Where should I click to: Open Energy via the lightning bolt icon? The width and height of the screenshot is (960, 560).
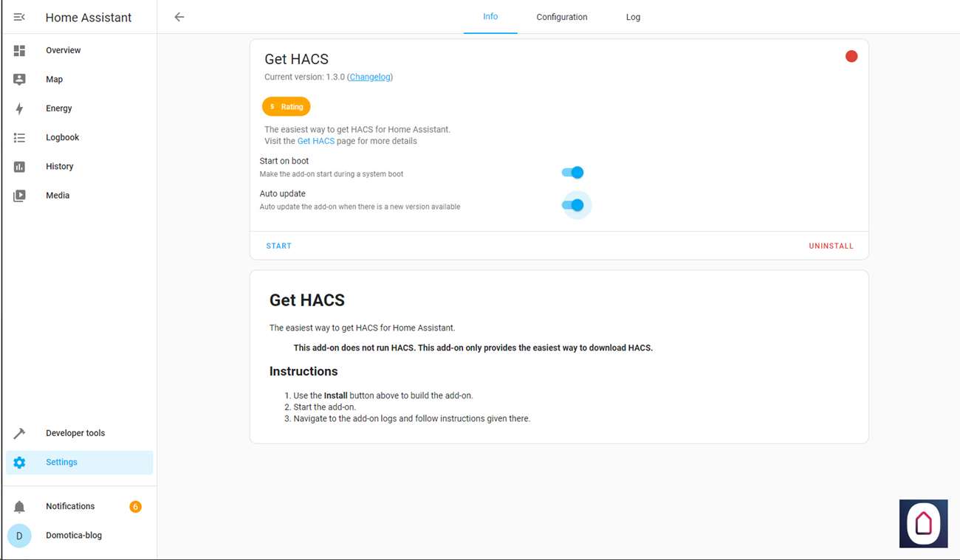click(x=19, y=108)
